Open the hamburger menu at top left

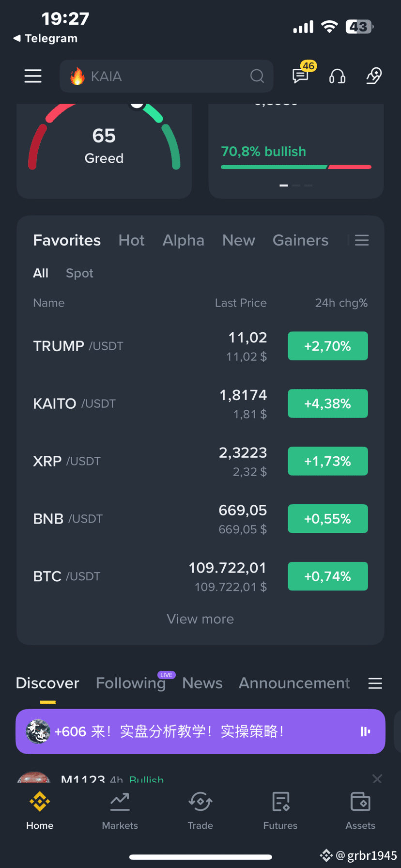coord(33,76)
